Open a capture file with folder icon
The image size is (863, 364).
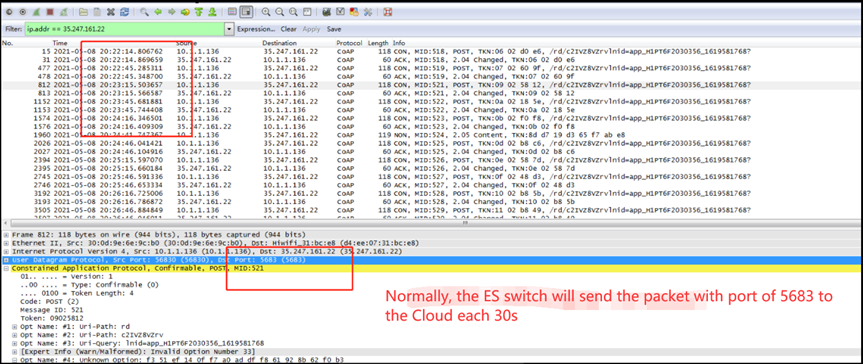pos(83,12)
